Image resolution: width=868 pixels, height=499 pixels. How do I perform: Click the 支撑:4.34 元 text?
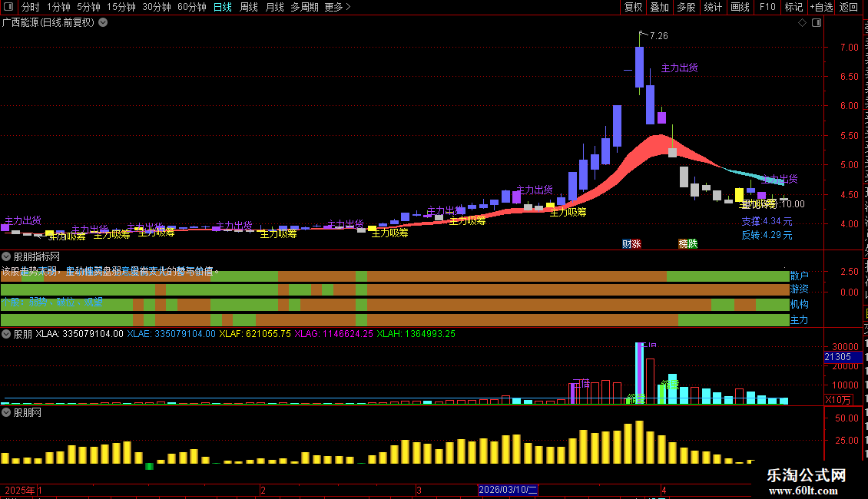767,221
